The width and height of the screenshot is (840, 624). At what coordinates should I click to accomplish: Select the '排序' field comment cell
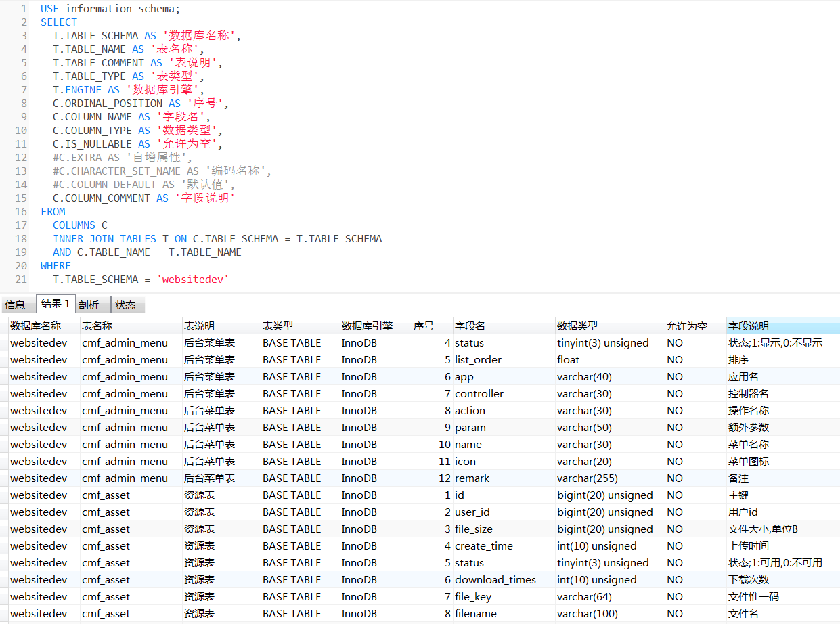tap(782, 360)
